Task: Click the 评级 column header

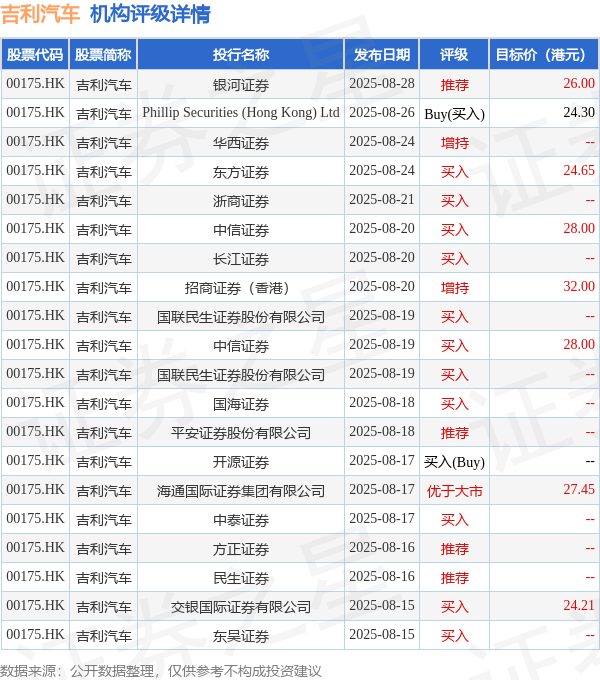Action: [454, 55]
